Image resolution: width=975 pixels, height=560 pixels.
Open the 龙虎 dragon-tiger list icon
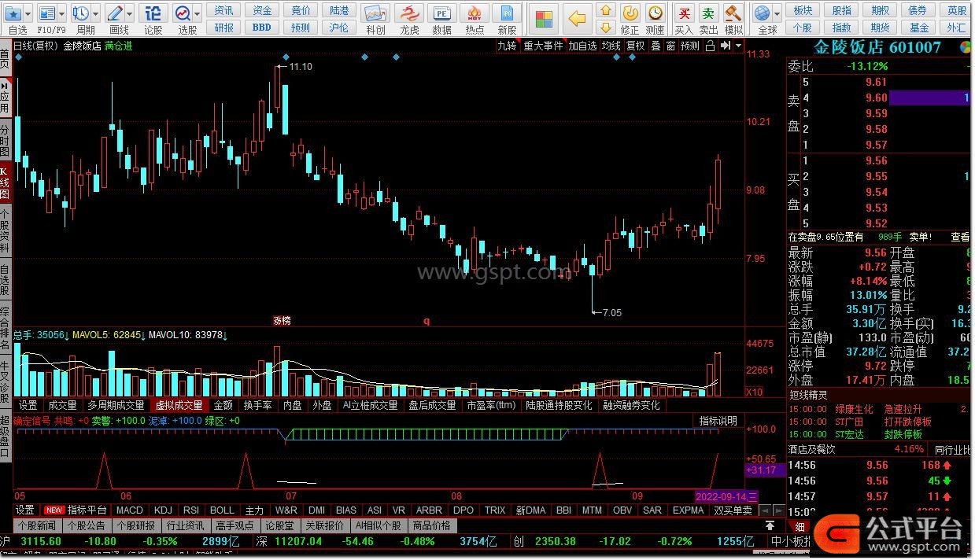pos(409,13)
